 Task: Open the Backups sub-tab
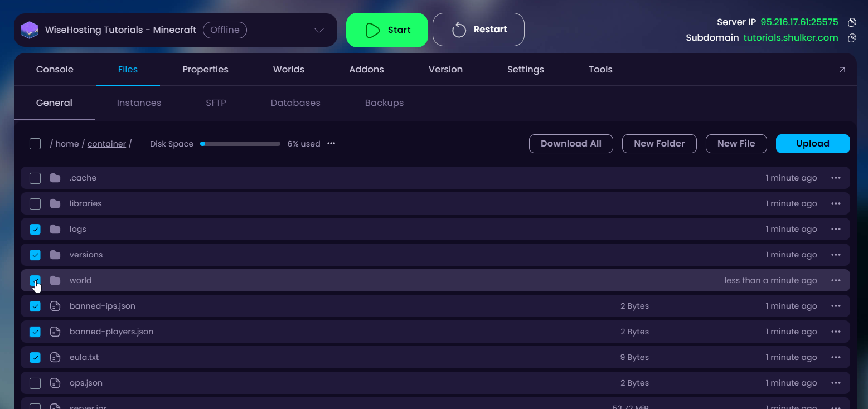[384, 103]
